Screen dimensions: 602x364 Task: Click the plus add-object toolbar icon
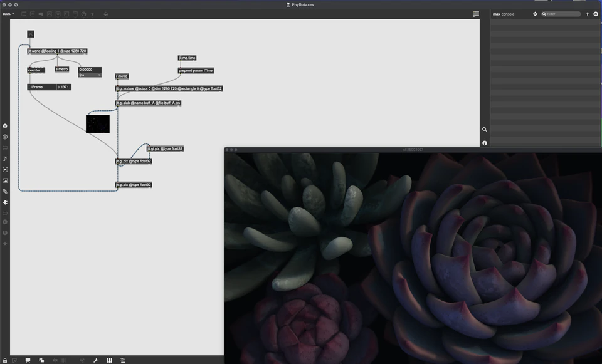point(92,14)
